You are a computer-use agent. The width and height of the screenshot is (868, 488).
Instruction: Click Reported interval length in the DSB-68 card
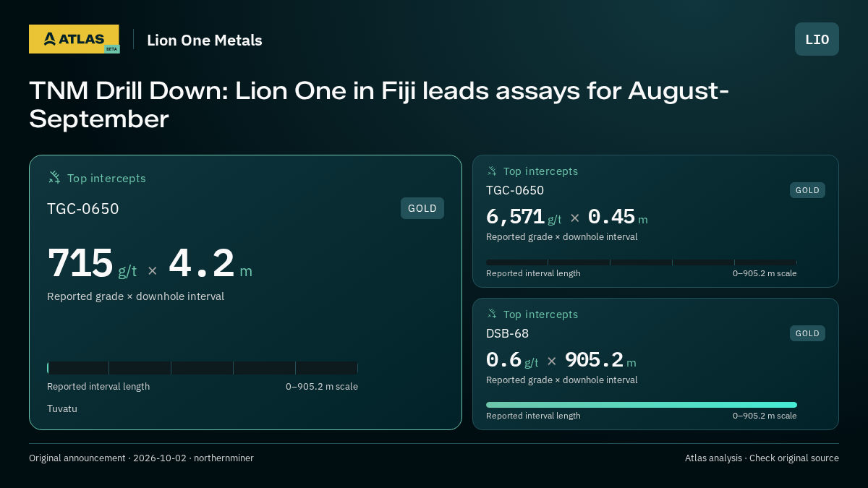533,416
